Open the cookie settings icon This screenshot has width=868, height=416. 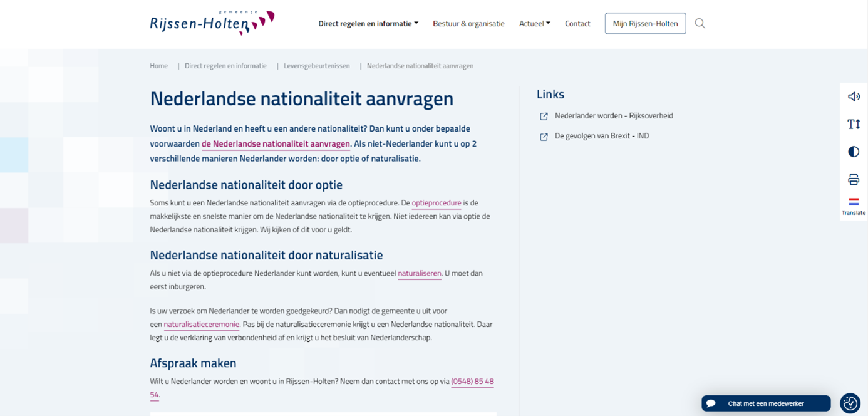850,403
